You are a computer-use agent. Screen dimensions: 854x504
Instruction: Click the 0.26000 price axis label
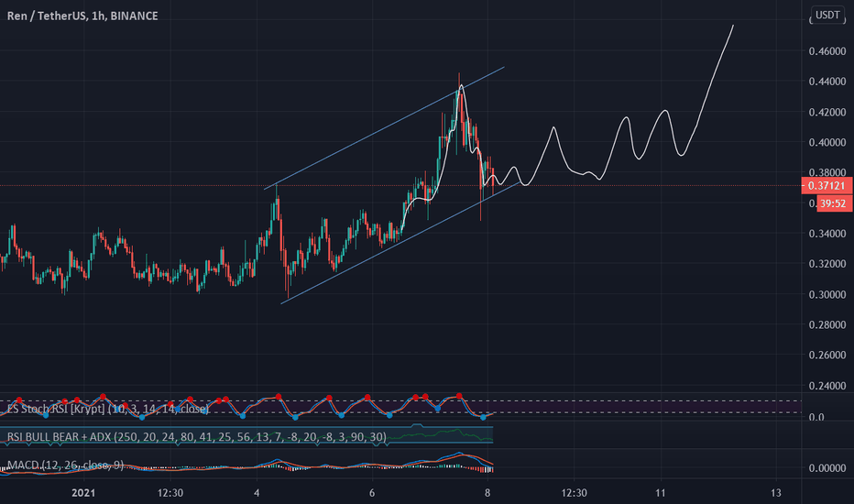point(827,355)
